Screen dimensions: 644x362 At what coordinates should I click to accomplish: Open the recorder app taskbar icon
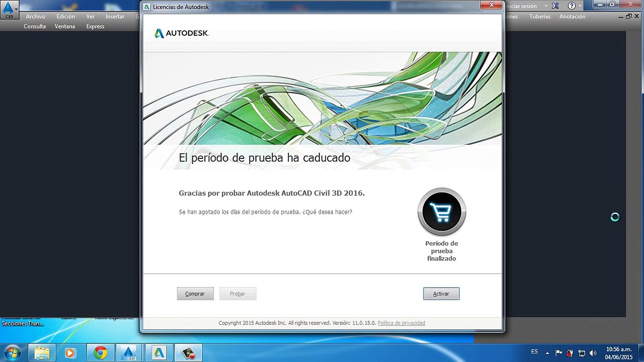pos(189,353)
